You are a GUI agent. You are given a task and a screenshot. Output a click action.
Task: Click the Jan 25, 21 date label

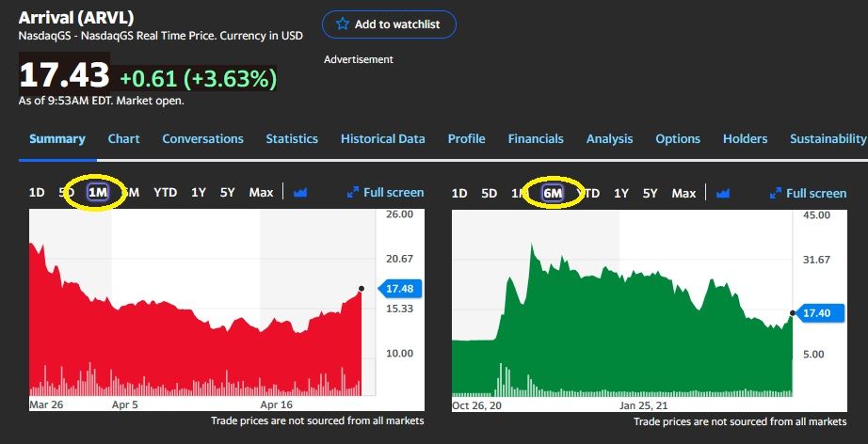pos(644,405)
